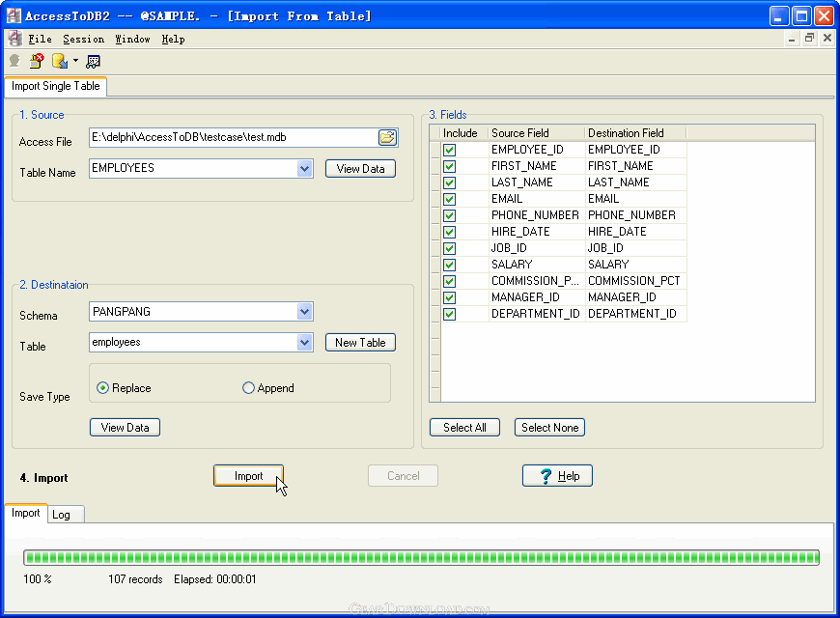840x618 pixels.
Task: Click the application icon in the title bar
Action: tap(14, 15)
